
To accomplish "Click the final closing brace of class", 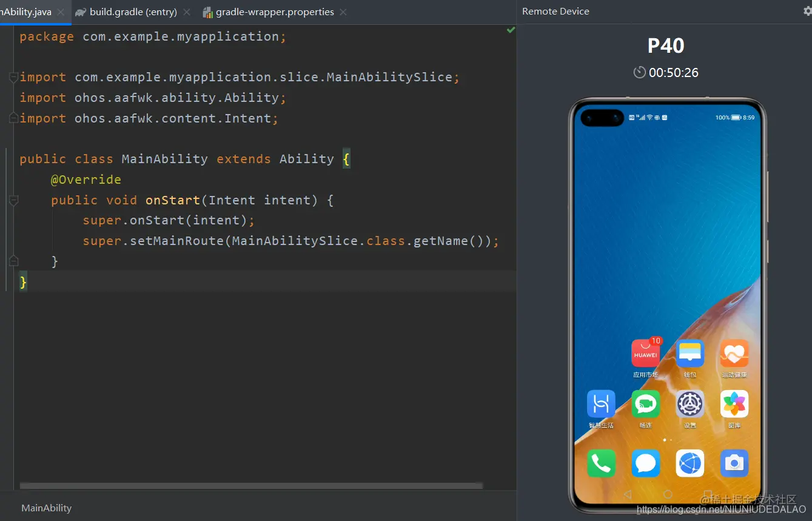I will click(x=23, y=282).
